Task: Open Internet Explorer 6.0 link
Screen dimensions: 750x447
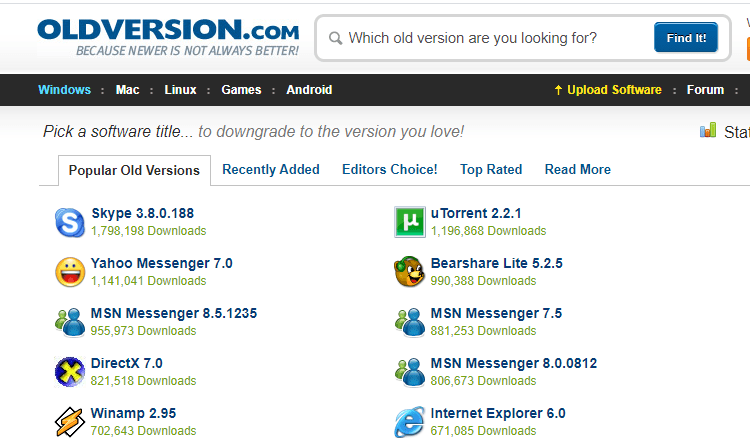Action: (x=498, y=413)
